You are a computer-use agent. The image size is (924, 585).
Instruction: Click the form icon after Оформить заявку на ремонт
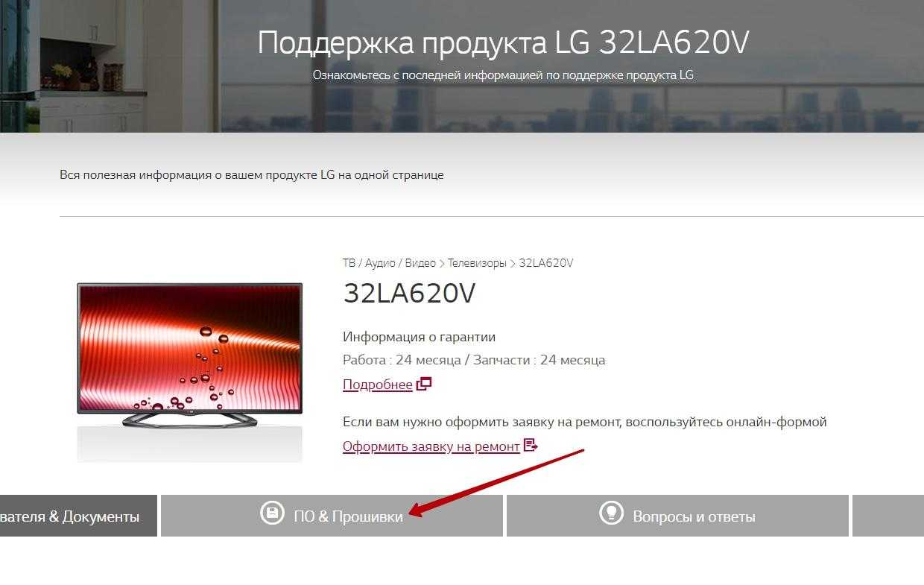(531, 445)
